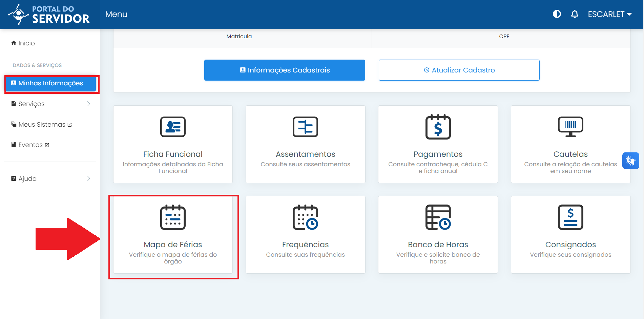644x319 pixels.
Task: Open the Assentamentos card icon
Action: tap(305, 127)
